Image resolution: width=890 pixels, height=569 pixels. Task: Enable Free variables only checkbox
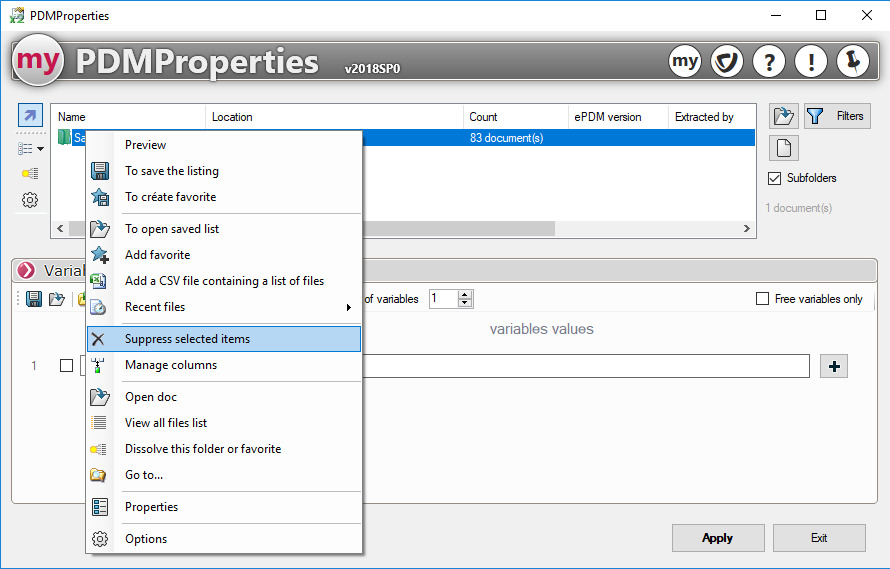763,299
